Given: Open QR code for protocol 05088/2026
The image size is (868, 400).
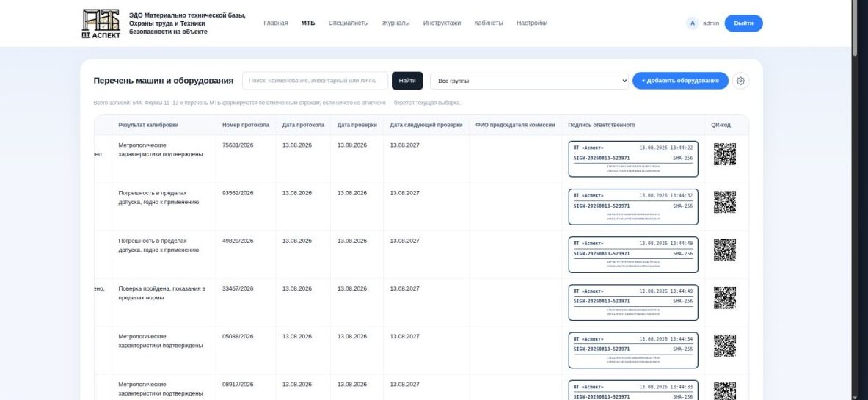Looking at the screenshot, I should pyautogui.click(x=725, y=346).
